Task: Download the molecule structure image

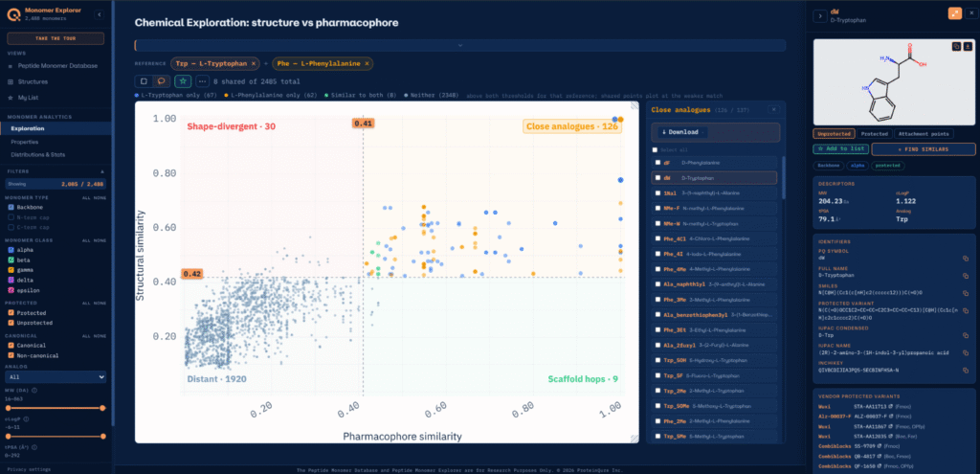Action: (x=968, y=46)
